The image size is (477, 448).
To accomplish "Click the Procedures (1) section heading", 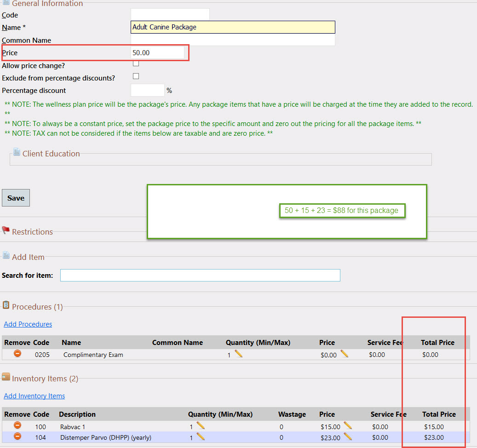I will coord(37,307).
